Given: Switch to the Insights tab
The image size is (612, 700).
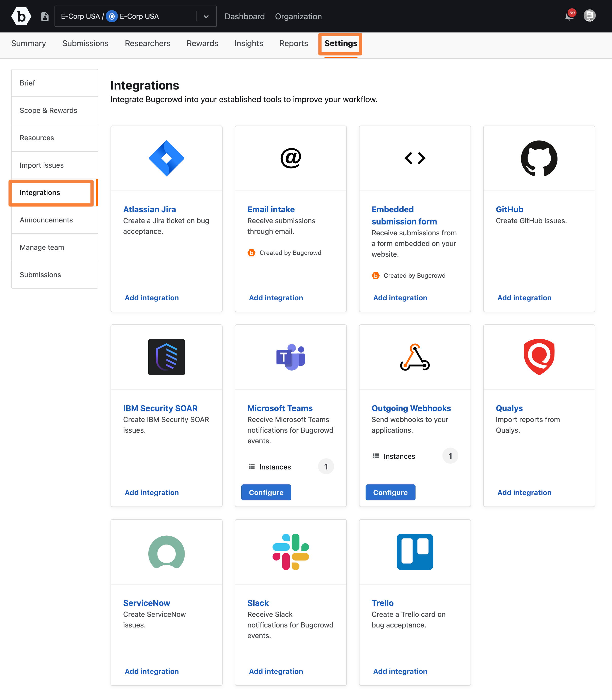Looking at the screenshot, I should point(249,43).
